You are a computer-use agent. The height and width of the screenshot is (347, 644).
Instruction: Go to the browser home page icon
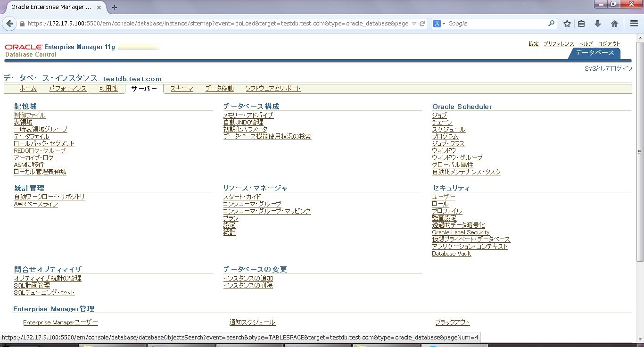(x=615, y=24)
